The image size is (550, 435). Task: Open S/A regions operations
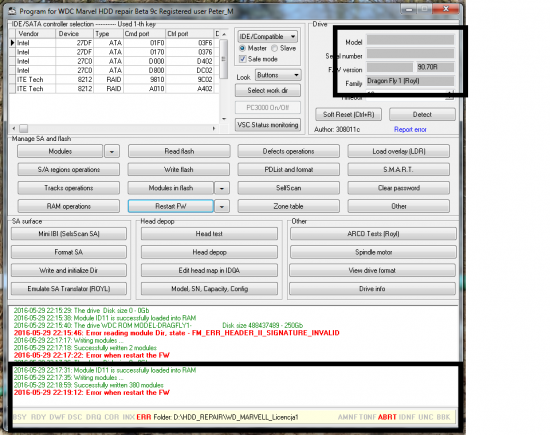pyautogui.click(x=69, y=170)
